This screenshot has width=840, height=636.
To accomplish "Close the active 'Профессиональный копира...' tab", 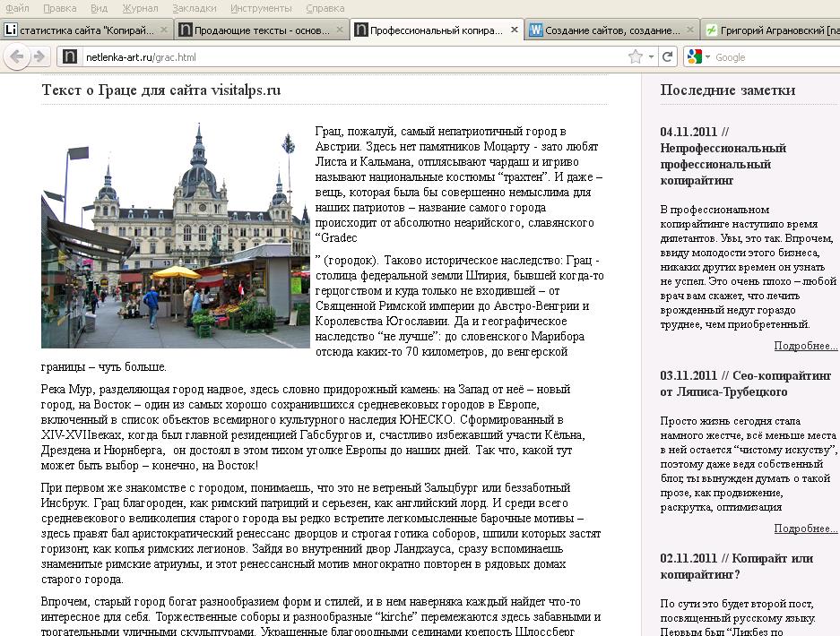I will [515, 30].
